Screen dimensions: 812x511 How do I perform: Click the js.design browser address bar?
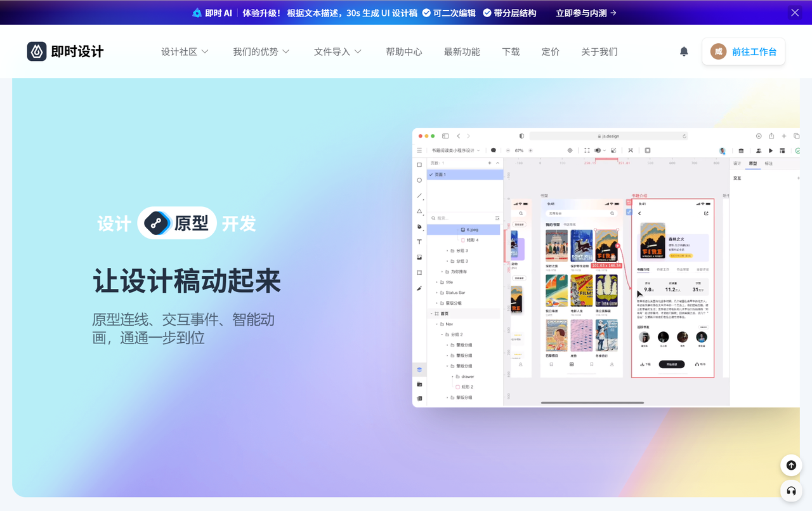(x=608, y=136)
